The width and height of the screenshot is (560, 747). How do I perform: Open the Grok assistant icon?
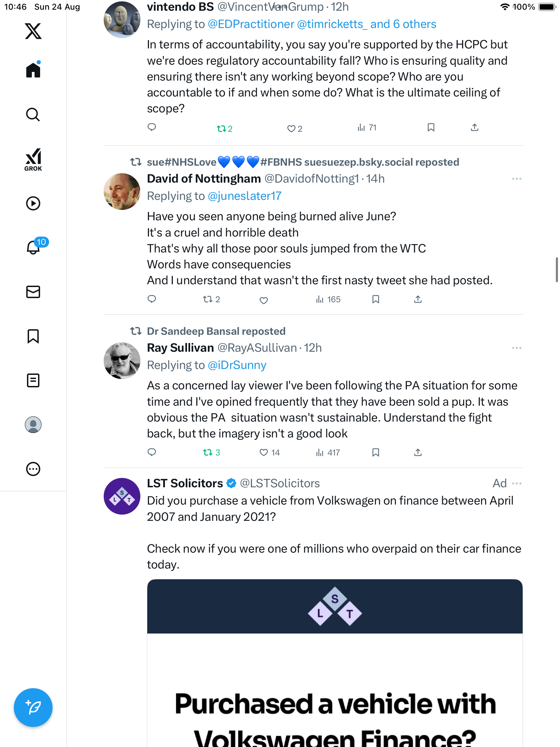[x=33, y=159]
